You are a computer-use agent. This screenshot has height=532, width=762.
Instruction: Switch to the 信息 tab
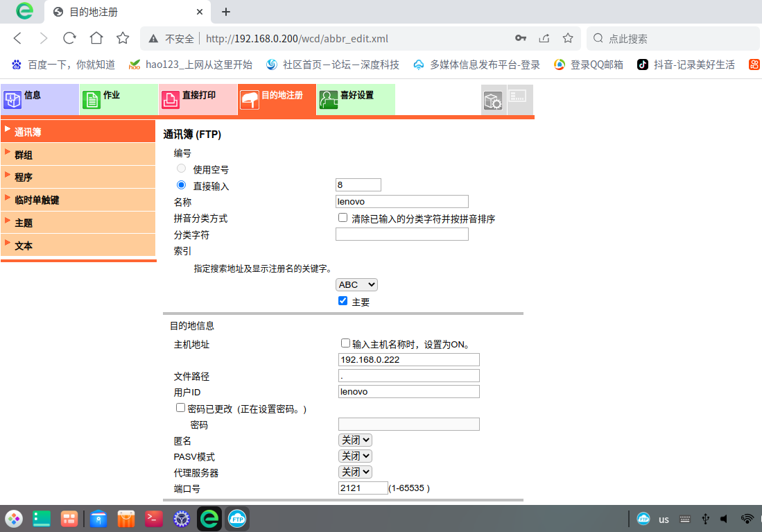[x=40, y=100]
